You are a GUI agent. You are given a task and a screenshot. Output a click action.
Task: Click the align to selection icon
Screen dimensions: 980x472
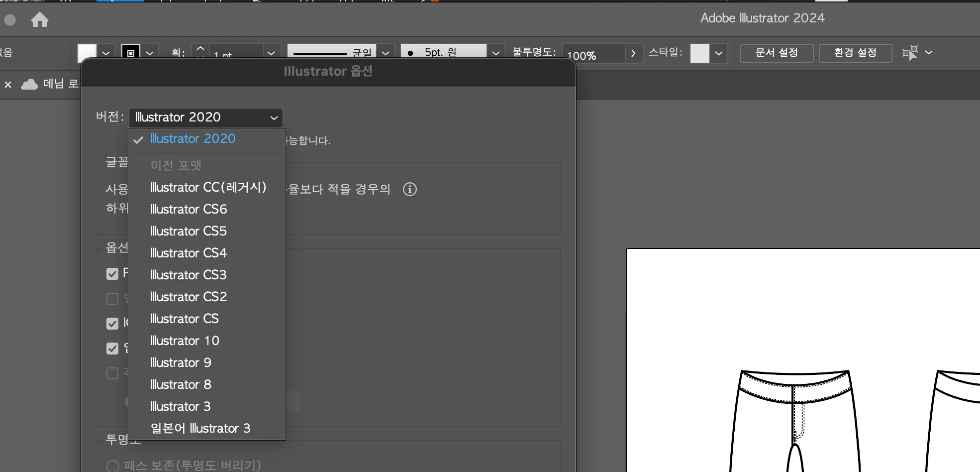point(910,52)
